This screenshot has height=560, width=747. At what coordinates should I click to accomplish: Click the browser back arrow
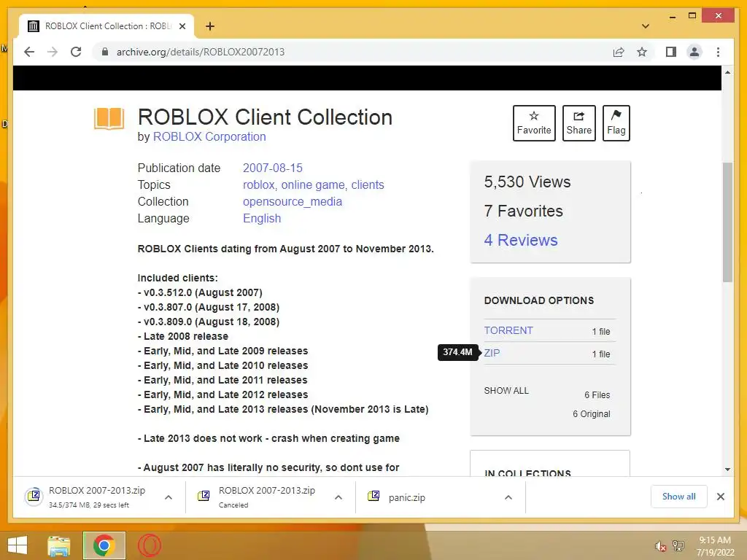[x=29, y=52]
